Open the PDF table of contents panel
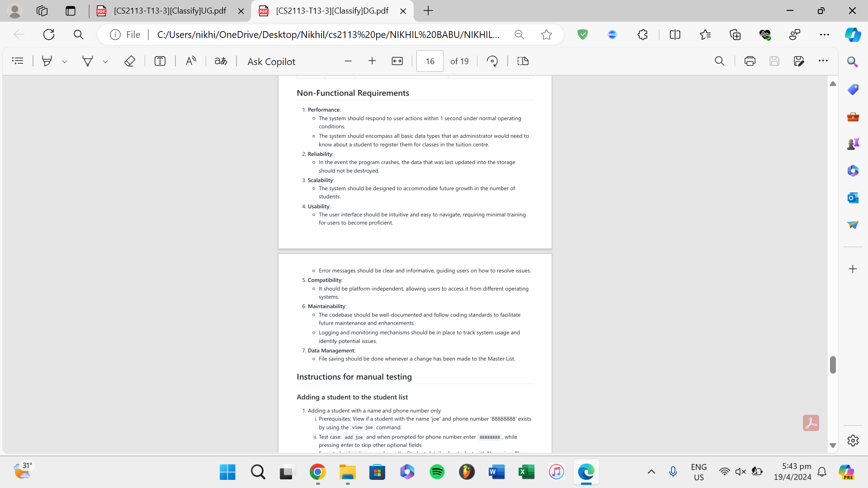Viewport: 868px width, 488px height. click(18, 61)
